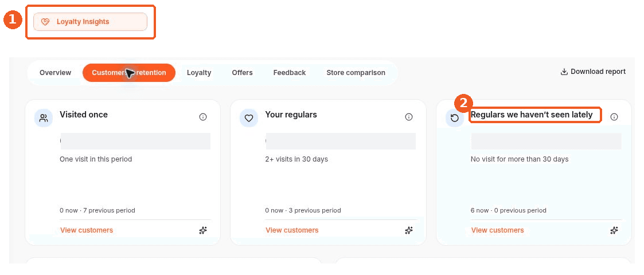Switch to the Overview tab
Image resolution: width=644 pixels, height=275 pixels.
[56, 73]
